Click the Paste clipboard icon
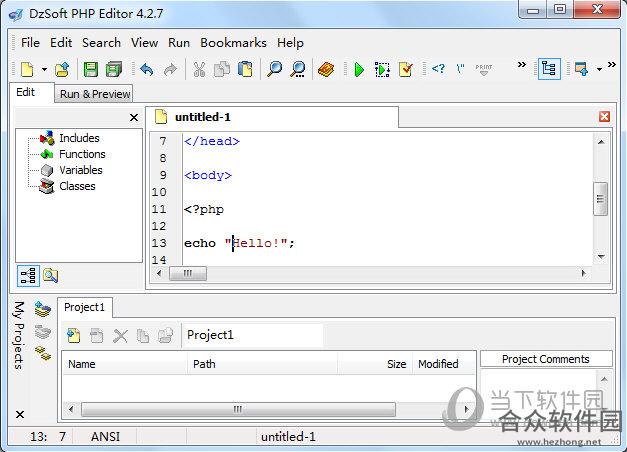 point(245,70)
